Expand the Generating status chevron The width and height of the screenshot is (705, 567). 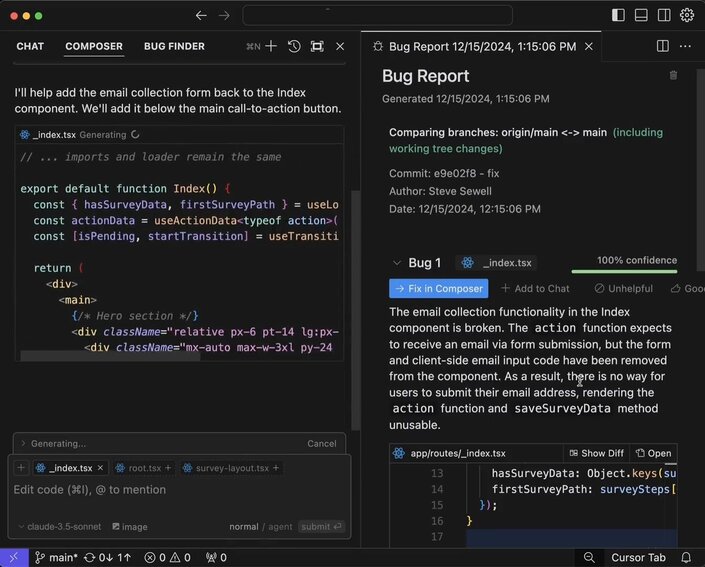pyautogui.click(x=23, y=443)
